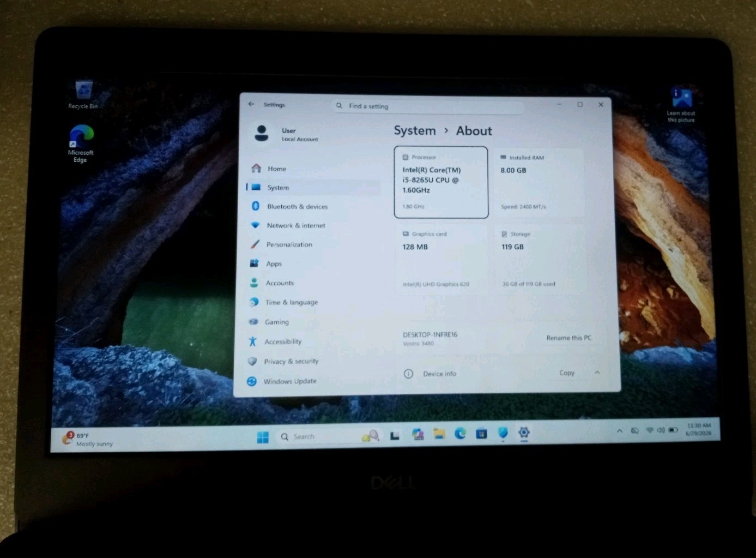The image size is (756, 558).
Task: Copy the Device info details
Action: 566,373
